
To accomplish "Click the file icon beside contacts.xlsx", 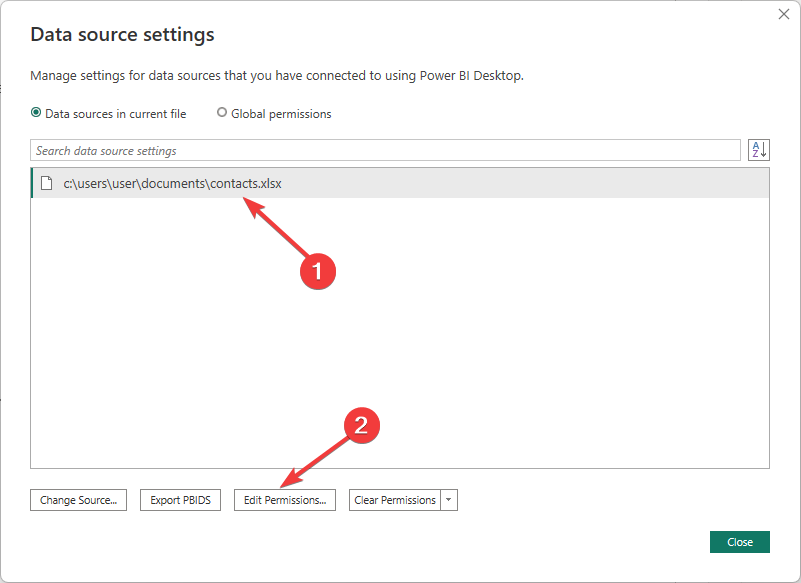I will pyautogui.click(x=46, y=183).
